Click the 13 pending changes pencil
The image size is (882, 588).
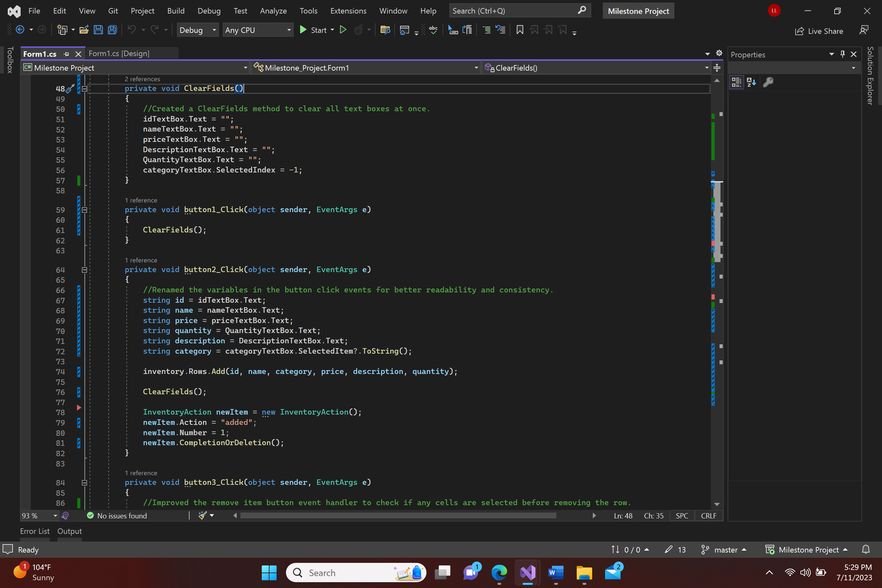[675, 550]
